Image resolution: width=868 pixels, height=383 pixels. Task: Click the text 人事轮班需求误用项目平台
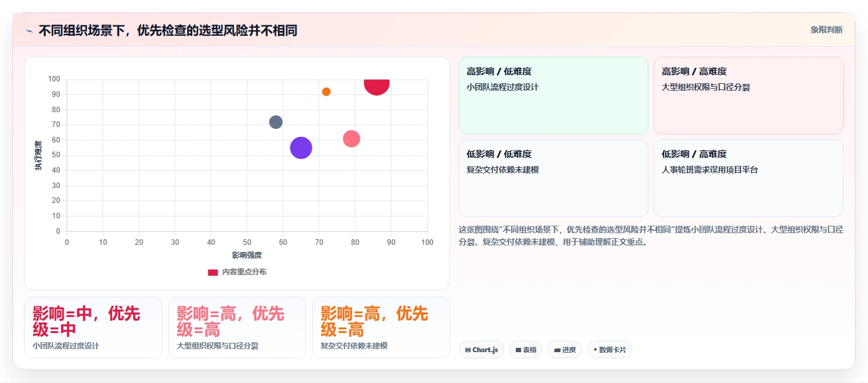coord(710,170)
